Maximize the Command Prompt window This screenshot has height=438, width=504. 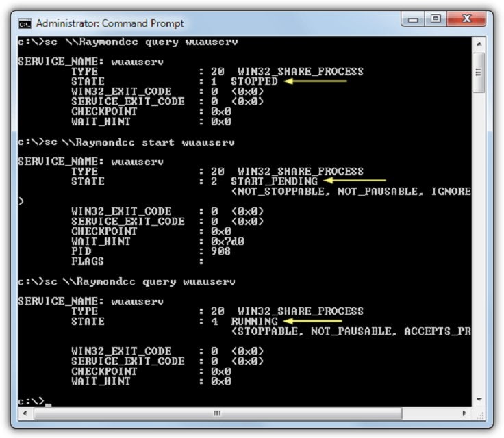pos(436,19)
